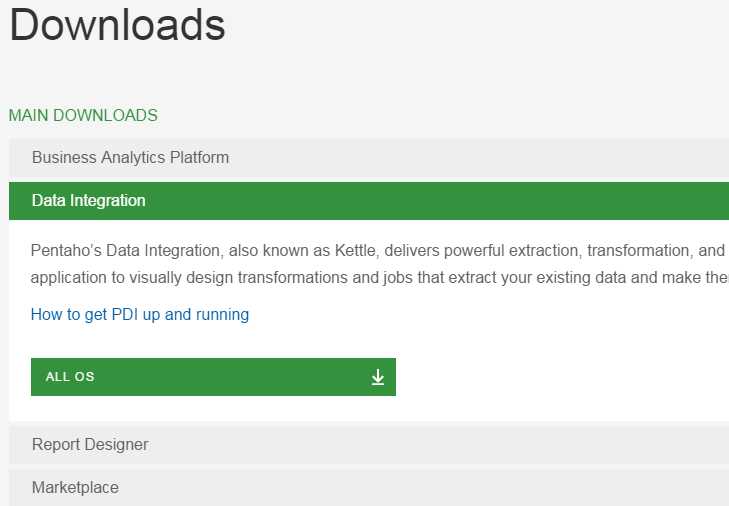Click the Marketplace title text
This screenshot has width=729, height=506.
click(75, 487)
